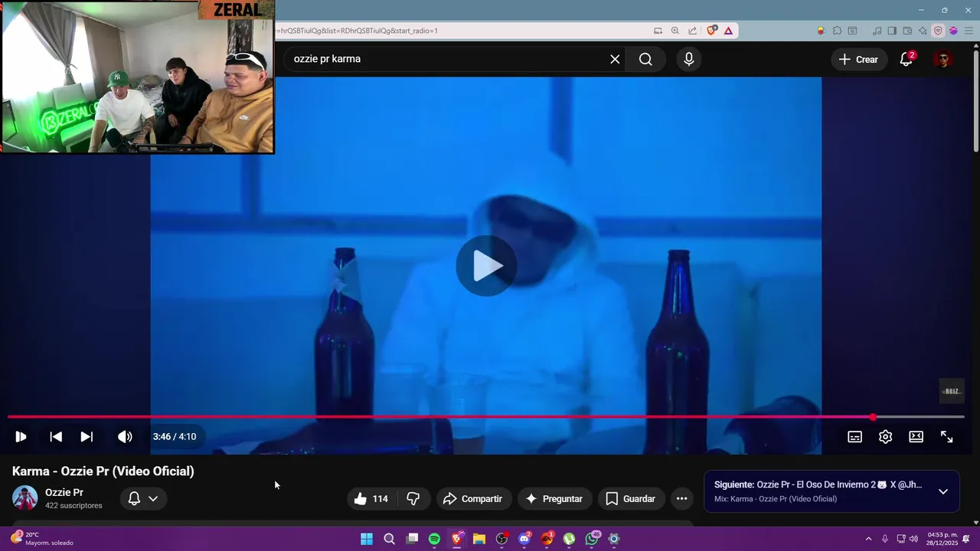Toggle theater mode on the player
This screenshot has width=980, height=551.
point(916,436)
